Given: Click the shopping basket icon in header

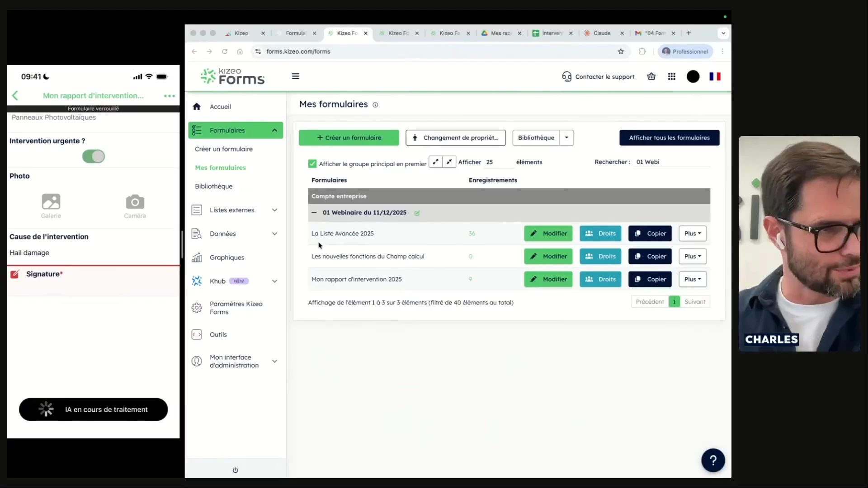Looking at the screenshot, I should (x=651, y=76).
